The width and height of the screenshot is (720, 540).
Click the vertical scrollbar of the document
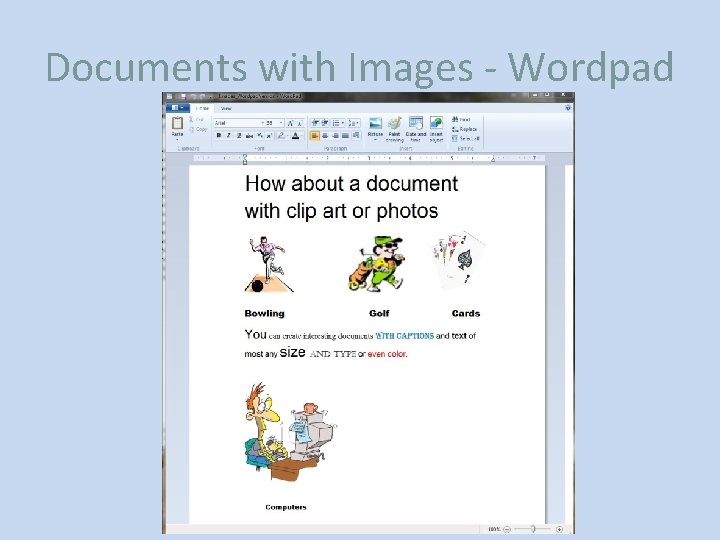click(569, 344)
